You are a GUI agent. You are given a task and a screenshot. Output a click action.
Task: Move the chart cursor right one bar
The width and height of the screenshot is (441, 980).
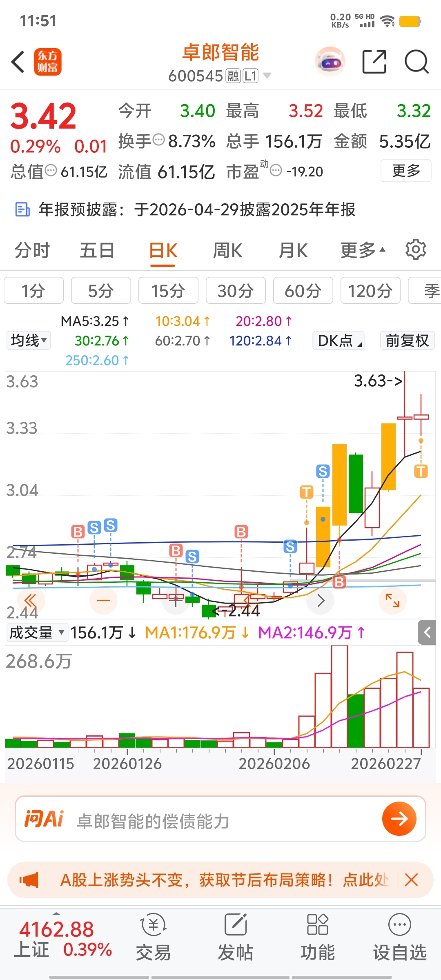coord(321,600)
